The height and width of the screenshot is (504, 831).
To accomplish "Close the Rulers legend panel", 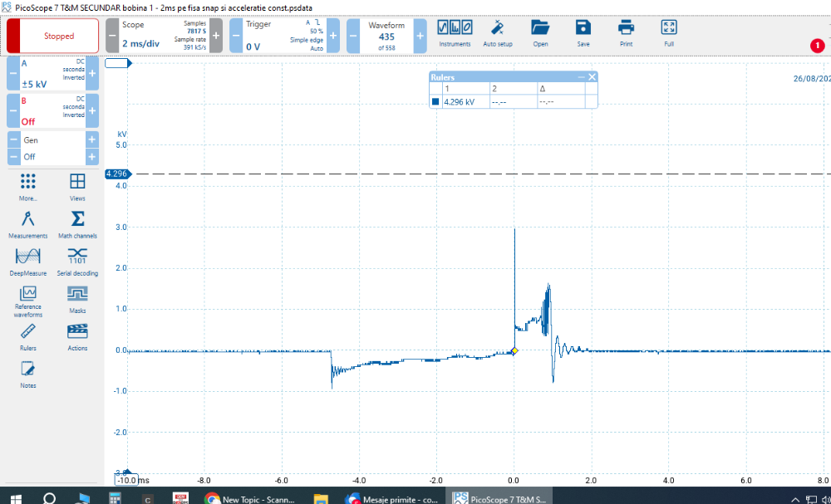I will 593,77.
